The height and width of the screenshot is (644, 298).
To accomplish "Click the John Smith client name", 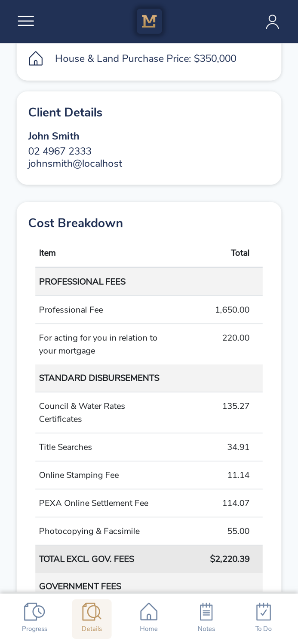I will 54,136.
